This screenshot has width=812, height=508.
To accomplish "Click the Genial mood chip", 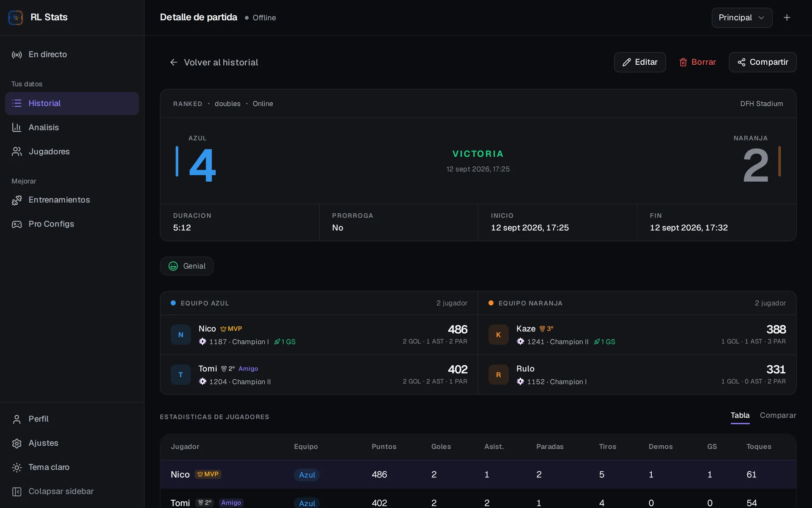I will [187, 266].
